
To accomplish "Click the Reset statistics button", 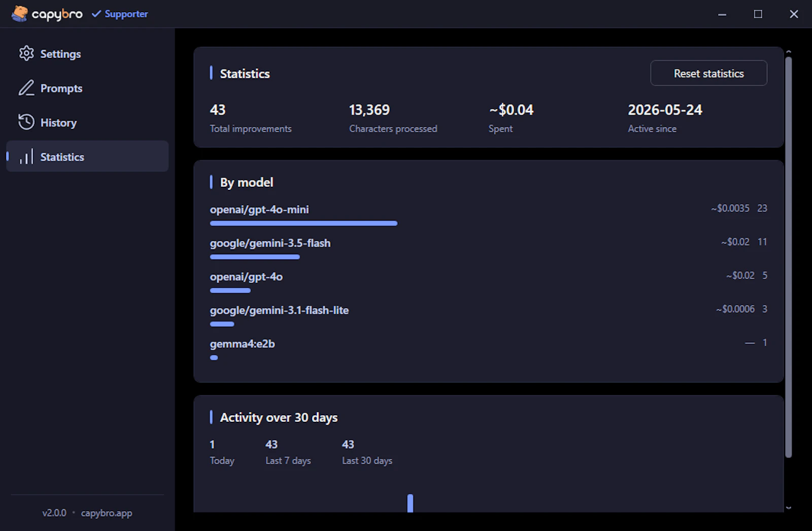I will coord(708,73).
